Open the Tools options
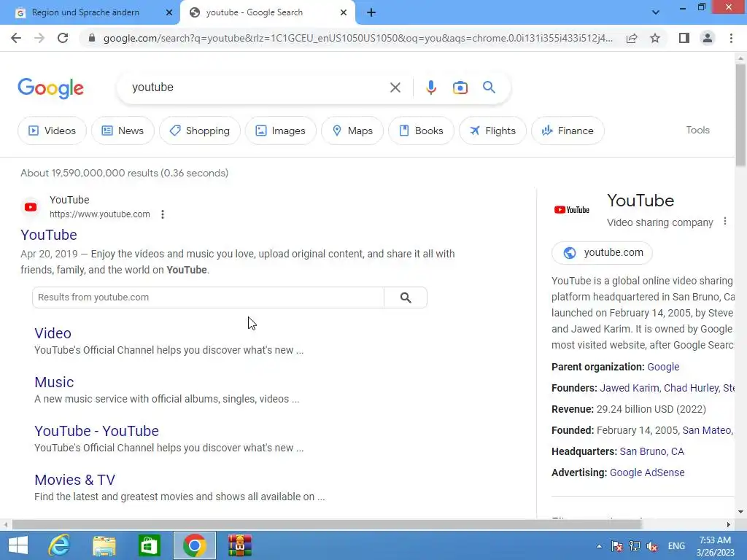 click(x=697, y=130)
